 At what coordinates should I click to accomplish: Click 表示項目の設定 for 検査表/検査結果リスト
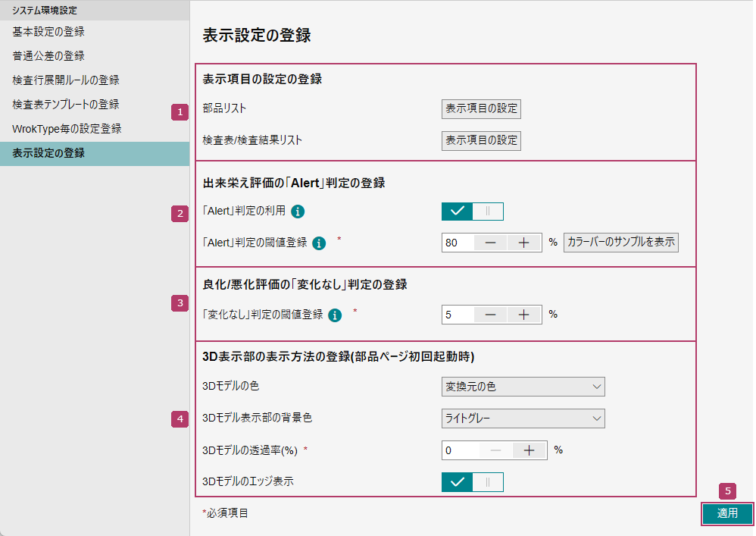(x=481, y=140)
